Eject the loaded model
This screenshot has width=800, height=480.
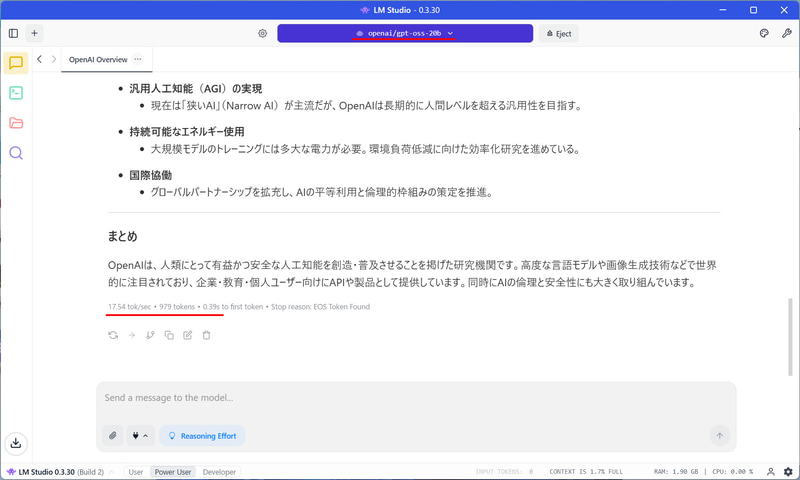[559, 34]
